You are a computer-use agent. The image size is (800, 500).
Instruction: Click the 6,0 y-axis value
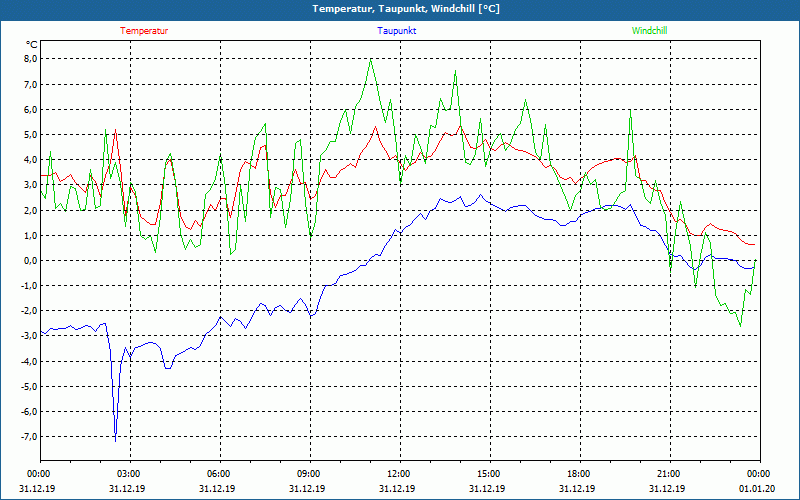(31, 109)
